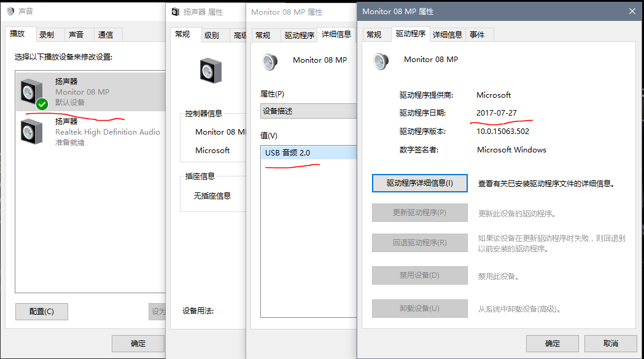Click the green default-device checkmark badge

[x=42, y=103]
